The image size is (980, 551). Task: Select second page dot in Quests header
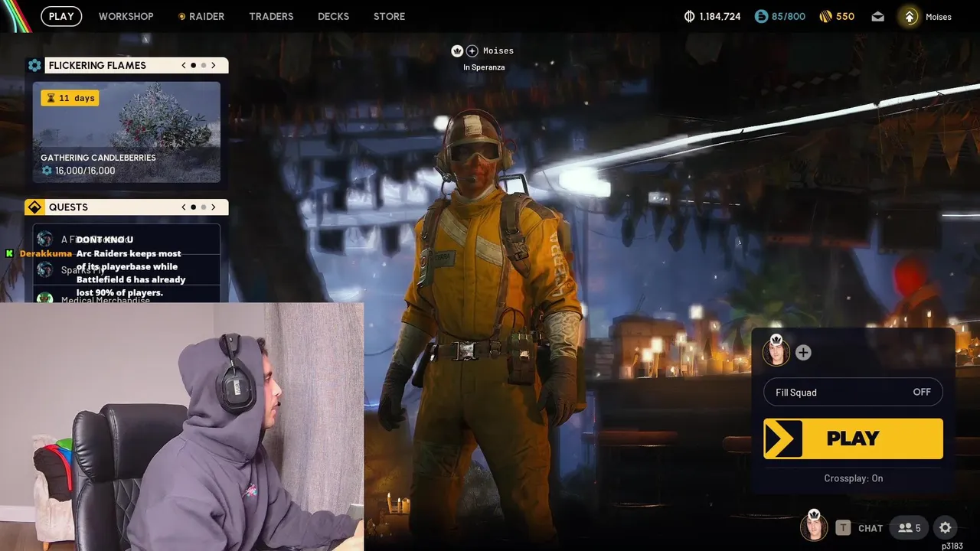(203, 207)
